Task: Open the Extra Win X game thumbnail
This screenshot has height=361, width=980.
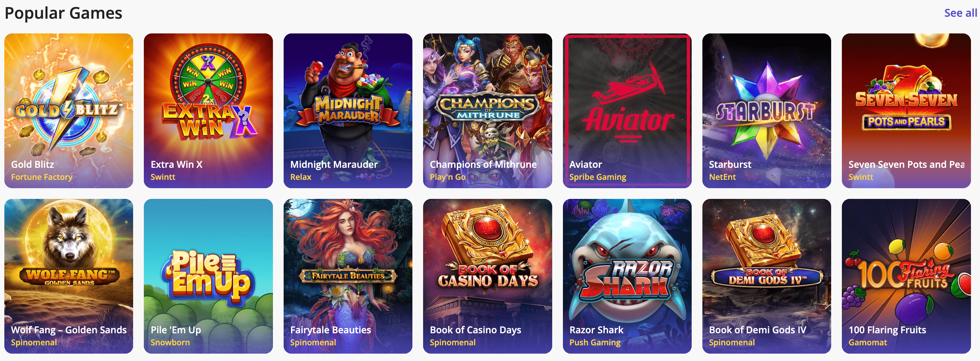Action: click(208, 111)
